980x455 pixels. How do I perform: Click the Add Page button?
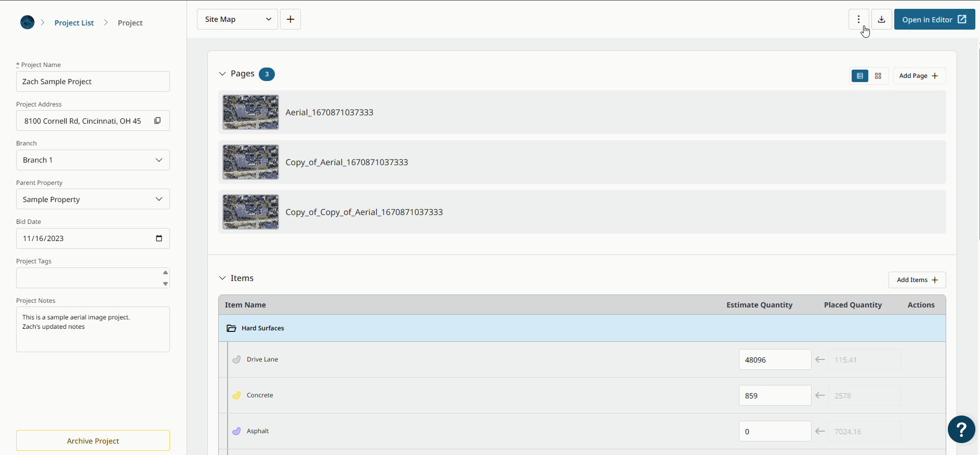pos(919,76)
